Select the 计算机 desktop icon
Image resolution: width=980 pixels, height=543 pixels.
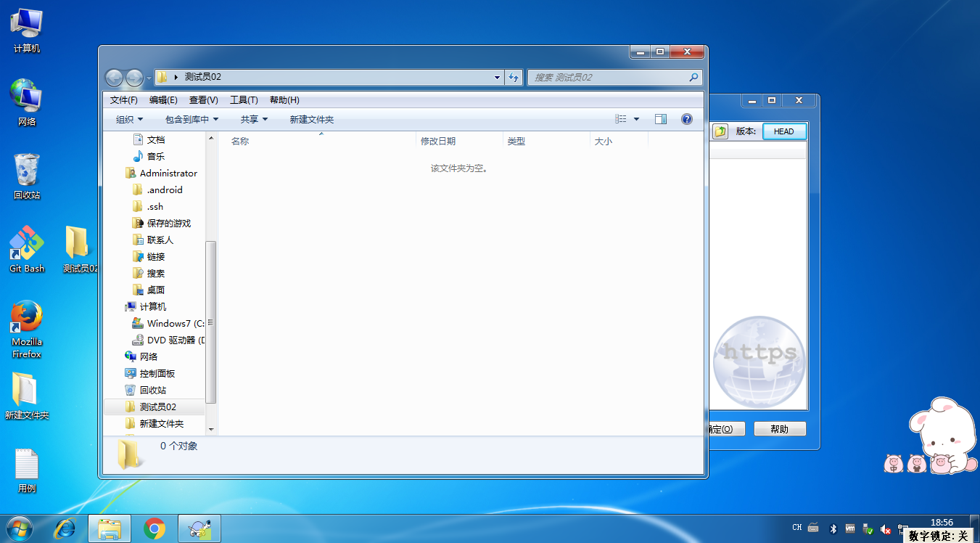(27, 30)
